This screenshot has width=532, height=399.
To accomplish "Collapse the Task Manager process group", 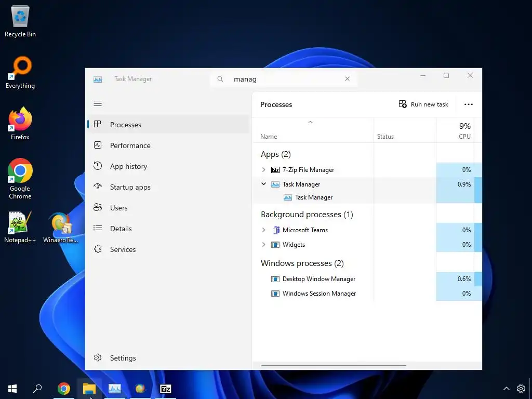I will [263, 184].
